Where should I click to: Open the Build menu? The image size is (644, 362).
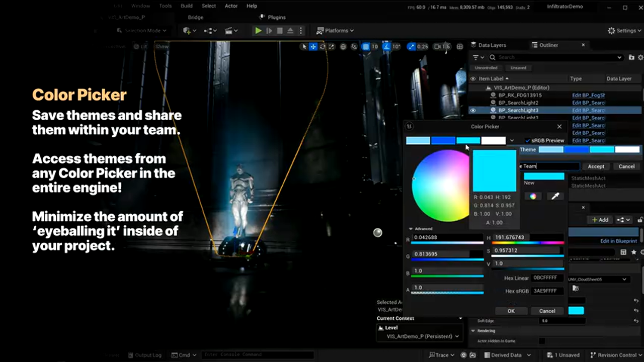187,6
